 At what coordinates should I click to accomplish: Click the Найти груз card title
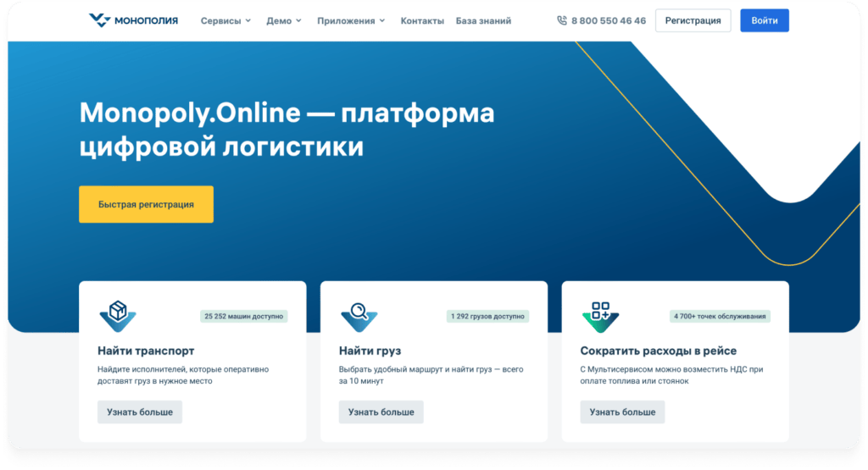(x=370, y=351)
